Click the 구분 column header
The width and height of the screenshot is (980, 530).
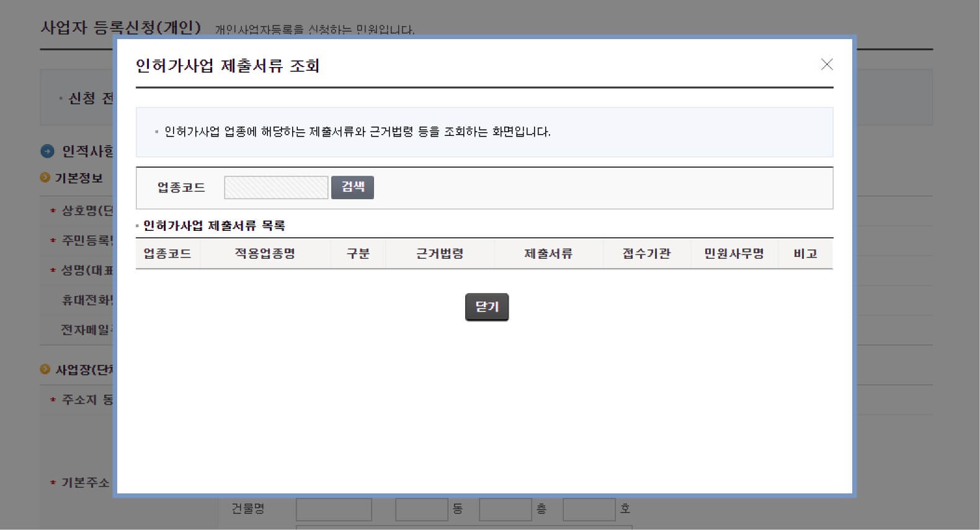click(x=358, y=254)
